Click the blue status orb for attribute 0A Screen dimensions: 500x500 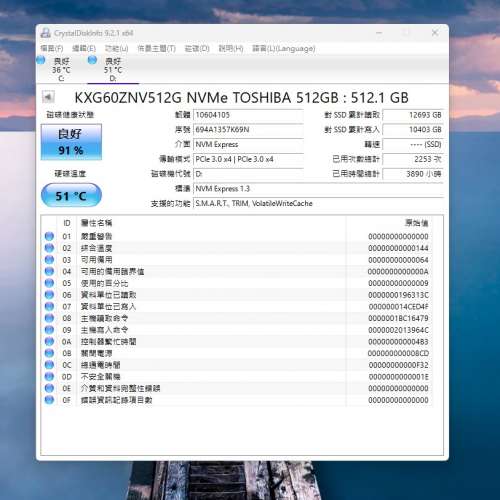(49, 341)
